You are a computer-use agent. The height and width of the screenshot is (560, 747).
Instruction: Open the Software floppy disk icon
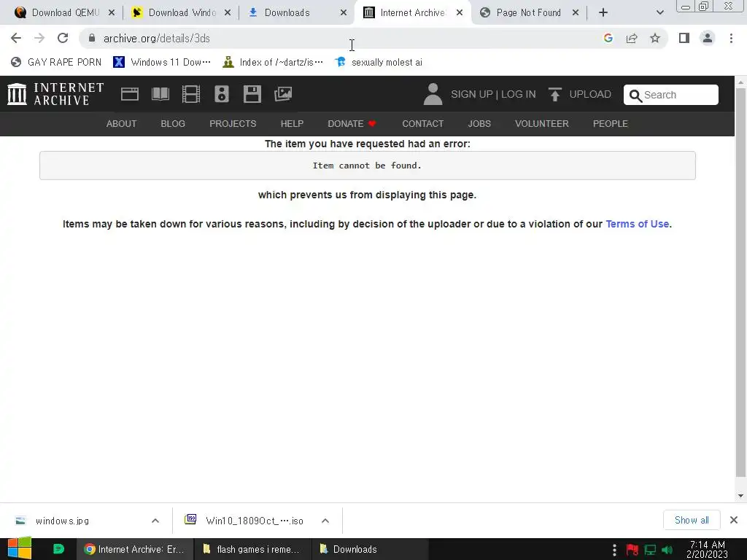pyautogui.click(x=252, y=94)
